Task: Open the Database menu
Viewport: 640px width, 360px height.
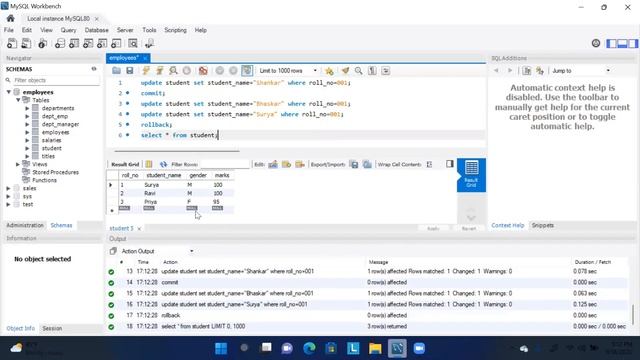Action: pos(96,30)
